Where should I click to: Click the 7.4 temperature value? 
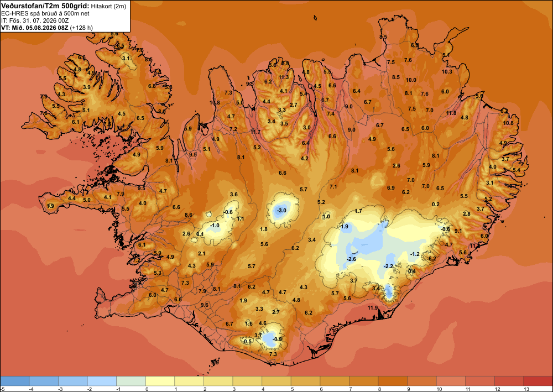tap(331, 114)
